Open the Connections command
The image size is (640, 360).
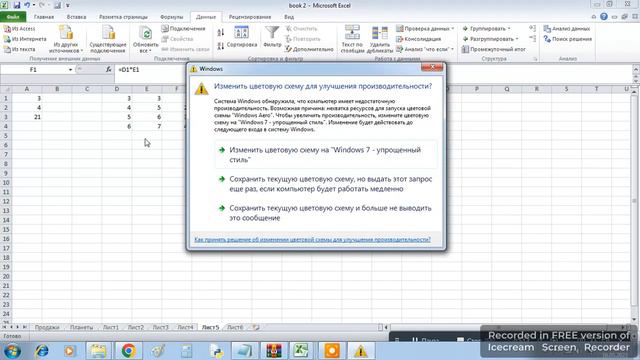pyautogui.click(x=183, y=29)
